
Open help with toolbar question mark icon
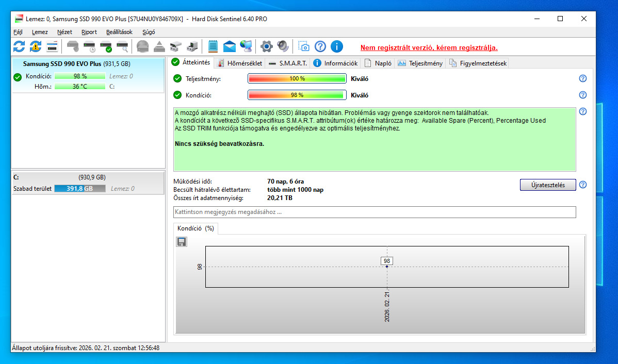point(320,46)
